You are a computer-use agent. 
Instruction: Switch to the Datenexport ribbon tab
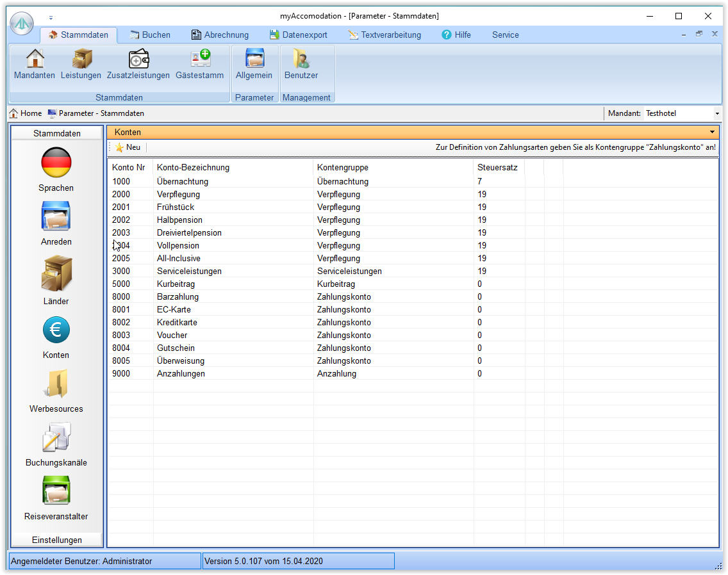[299, 35]
